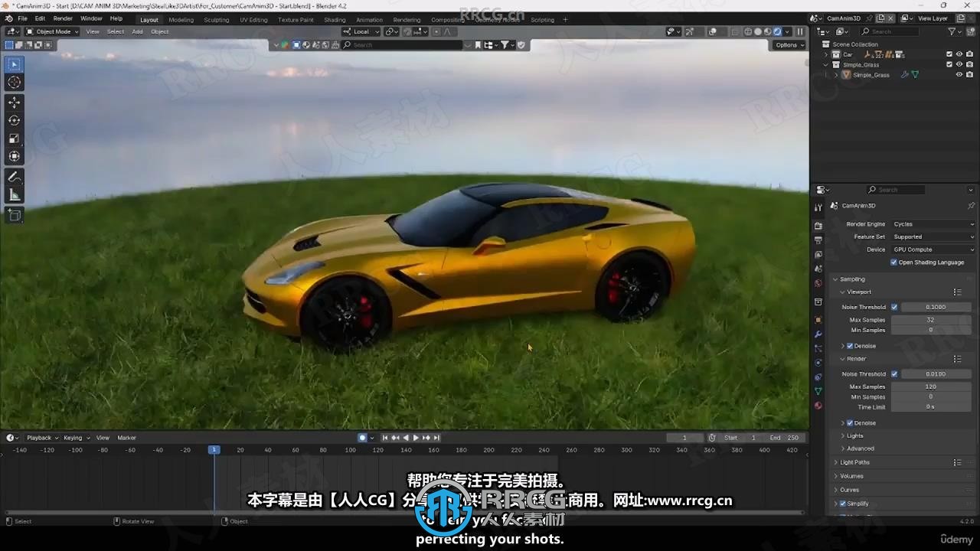This screenshot has height=551, width=980.
Task: Switch to the Animation workspace tab
Action: [x=369, y=20]
